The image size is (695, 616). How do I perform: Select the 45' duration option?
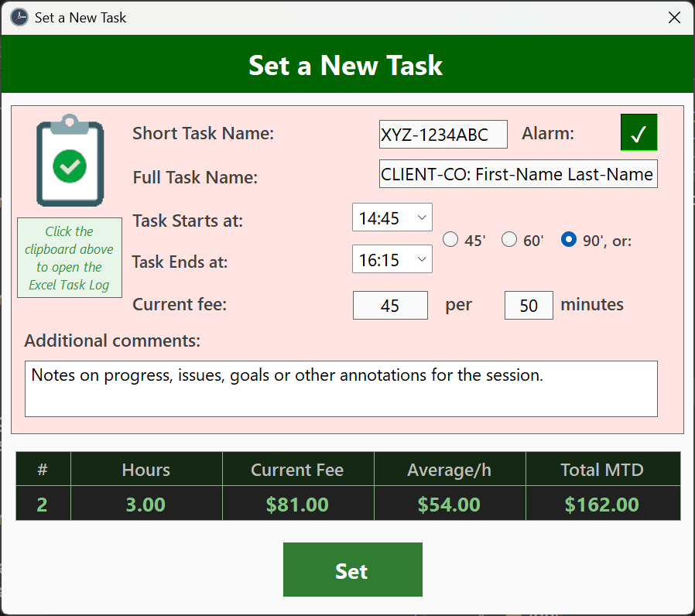click(x=450, y=240)
